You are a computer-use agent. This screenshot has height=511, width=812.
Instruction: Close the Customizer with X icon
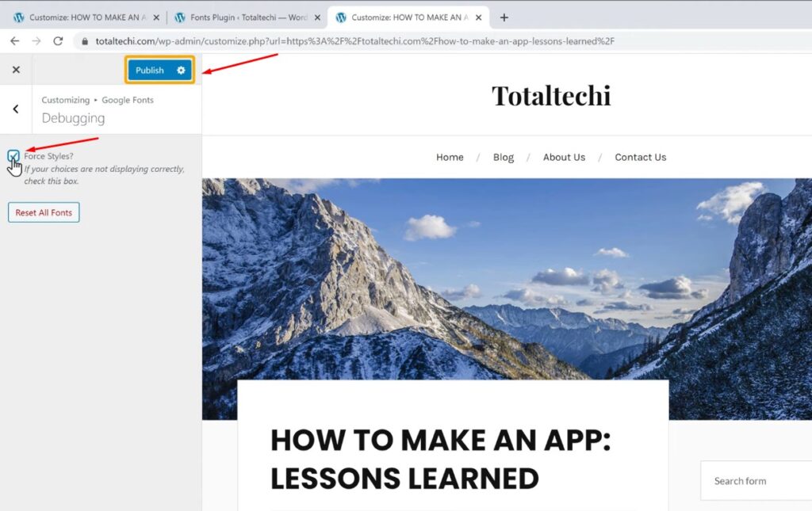point(16,70)
